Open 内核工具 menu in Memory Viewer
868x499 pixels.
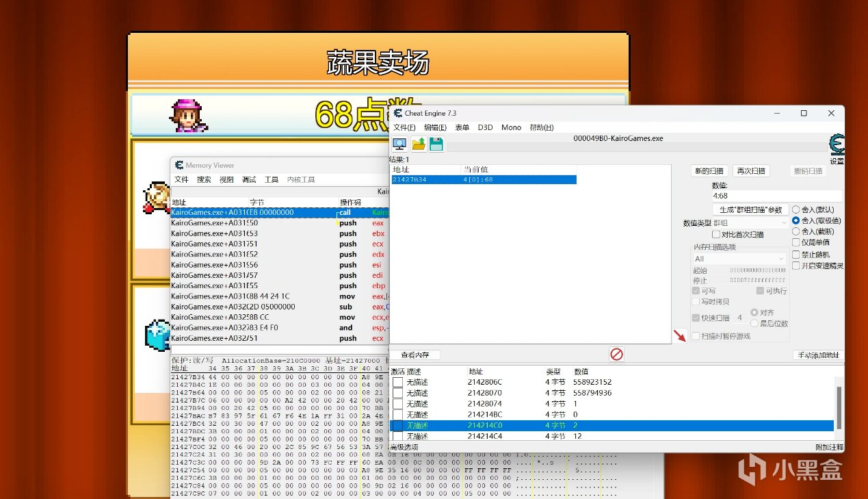[301, 179]
